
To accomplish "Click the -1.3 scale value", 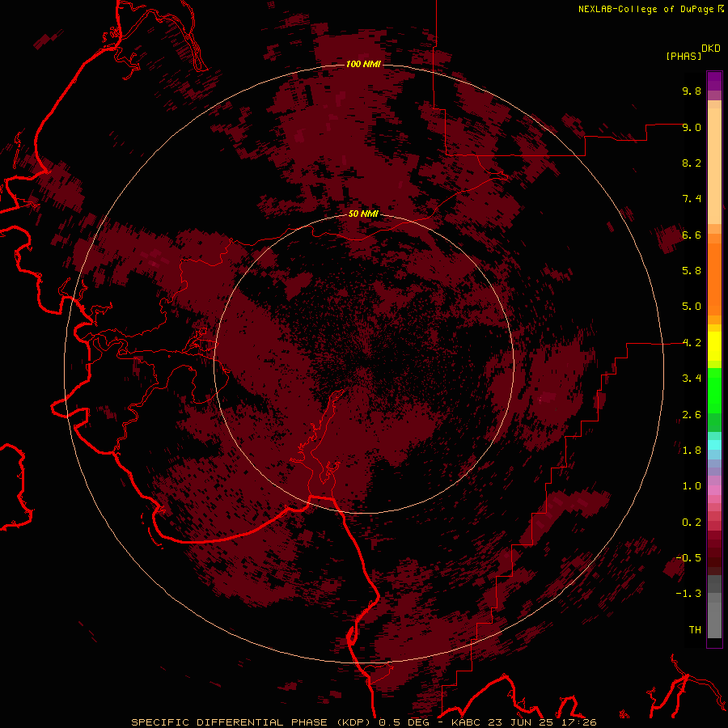I will pyautogui.click(x=688, y=594).
